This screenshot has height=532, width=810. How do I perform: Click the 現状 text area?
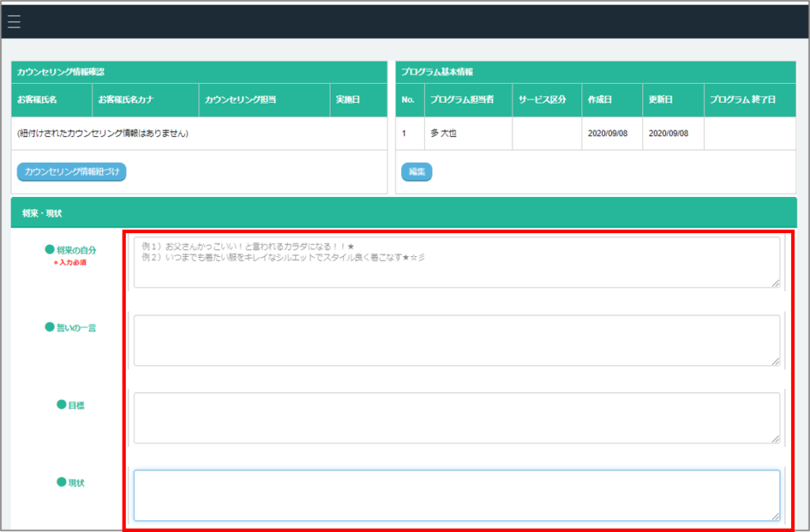tap(456, 496)
